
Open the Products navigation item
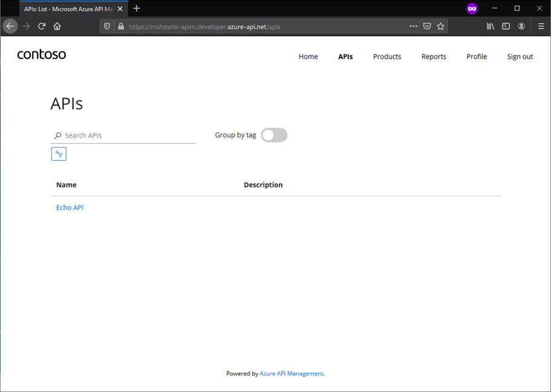[x=387, y=57]
